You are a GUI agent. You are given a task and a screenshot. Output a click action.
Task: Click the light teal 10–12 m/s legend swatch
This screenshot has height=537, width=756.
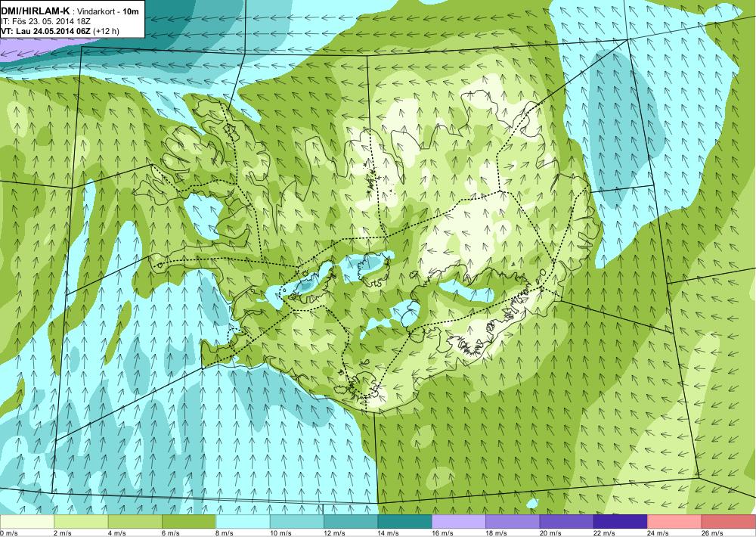[297, 522]
